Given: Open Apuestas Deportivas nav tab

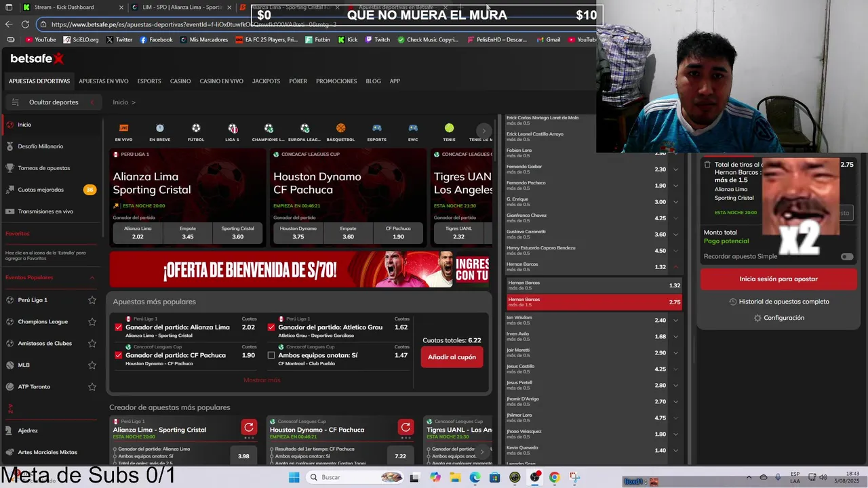Looking at the screenshot, I should coord(39,81).
